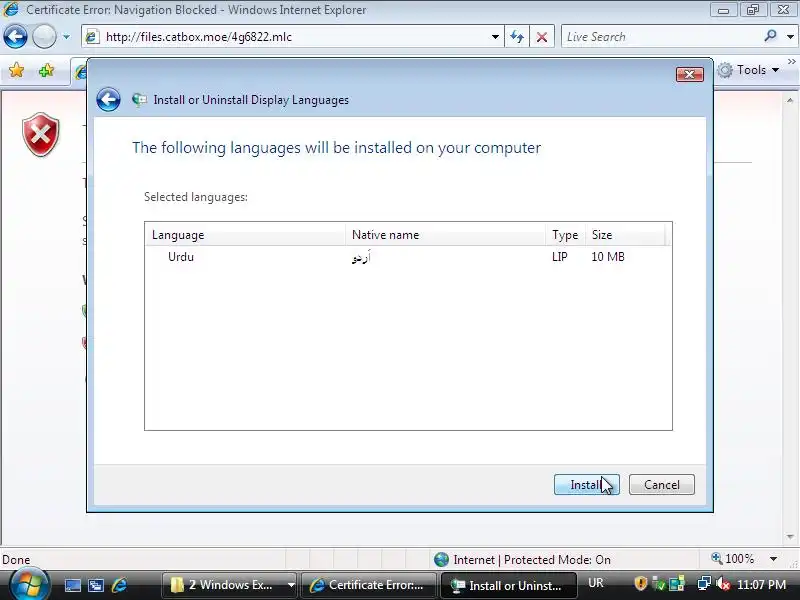Click the LIP type cell
This screenshot has width=800, height=600.
point(559,257)
